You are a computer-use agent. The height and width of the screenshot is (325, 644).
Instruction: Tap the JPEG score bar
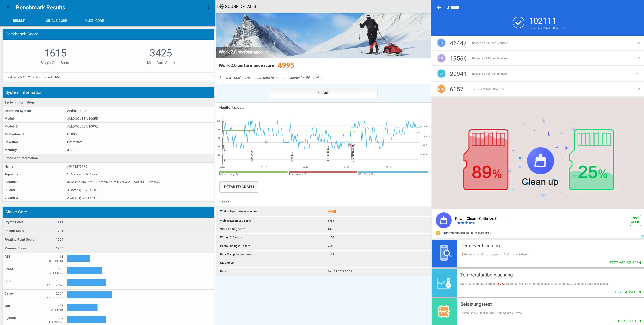pyautogui.click(x=86, y=283)
